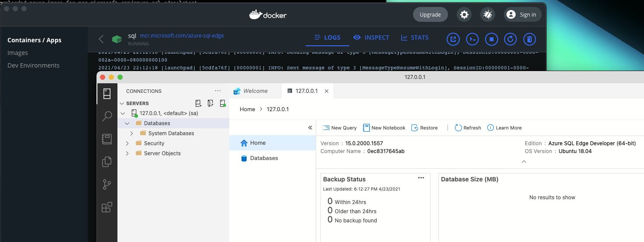Open the Extensions view

click(107, 207)
